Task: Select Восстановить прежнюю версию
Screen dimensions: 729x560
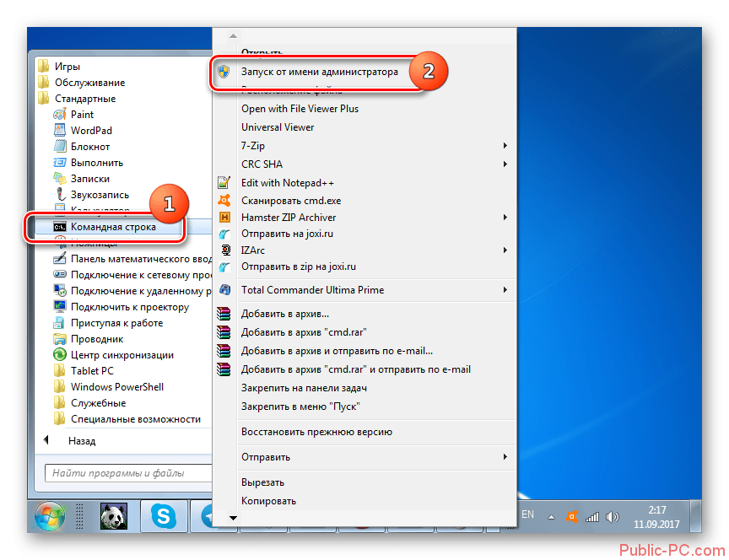Action: [x=316, y=432]
